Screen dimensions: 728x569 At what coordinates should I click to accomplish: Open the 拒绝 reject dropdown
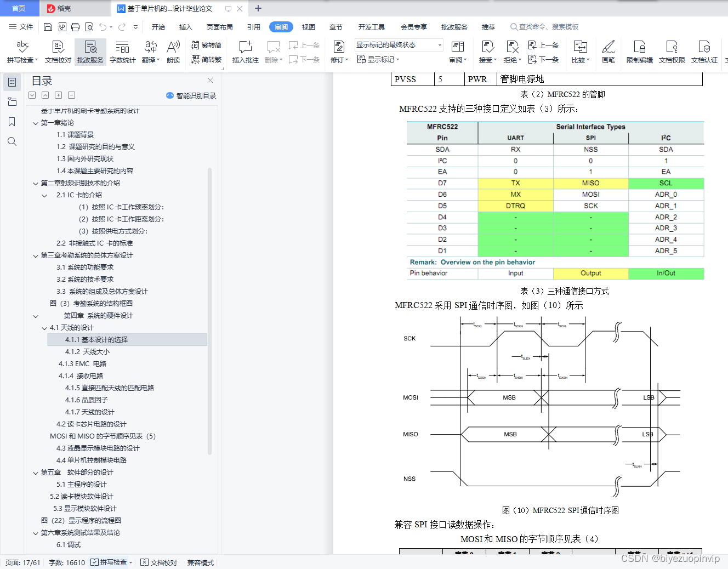[513, 52]
